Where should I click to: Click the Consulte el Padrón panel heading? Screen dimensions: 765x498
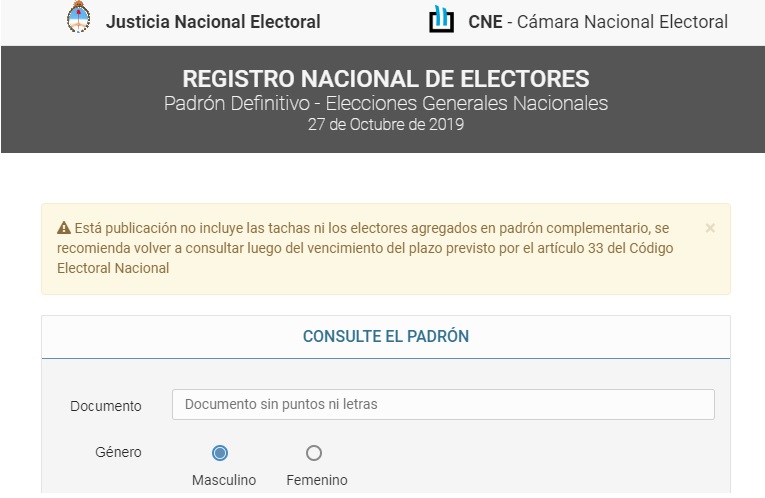tap(386, 337)
